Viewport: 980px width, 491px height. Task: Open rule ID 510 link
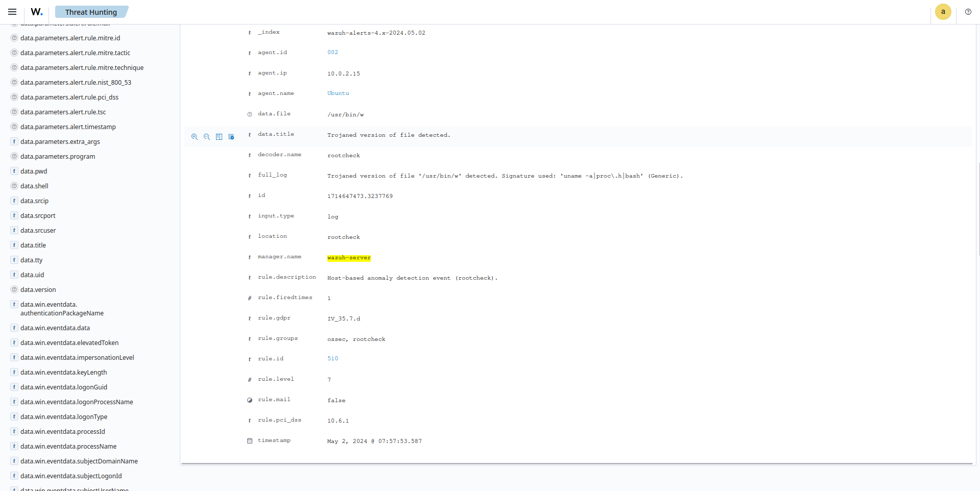click(x=332, y=359)
